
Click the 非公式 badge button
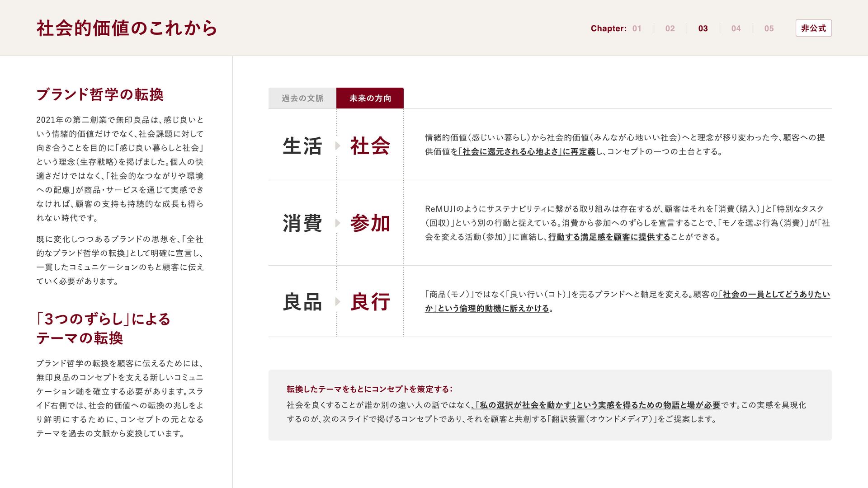[813, 28]
